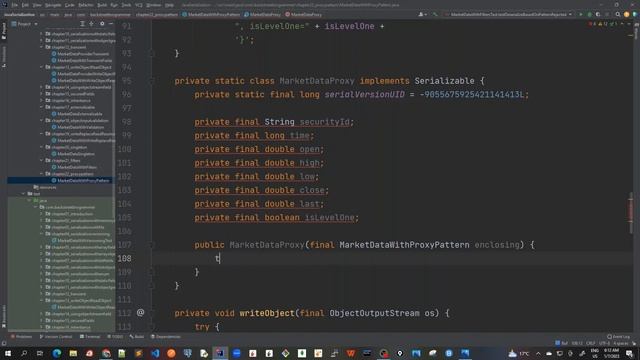Click the taskbar Search icon
640x360 pixels.
(24, 353)
